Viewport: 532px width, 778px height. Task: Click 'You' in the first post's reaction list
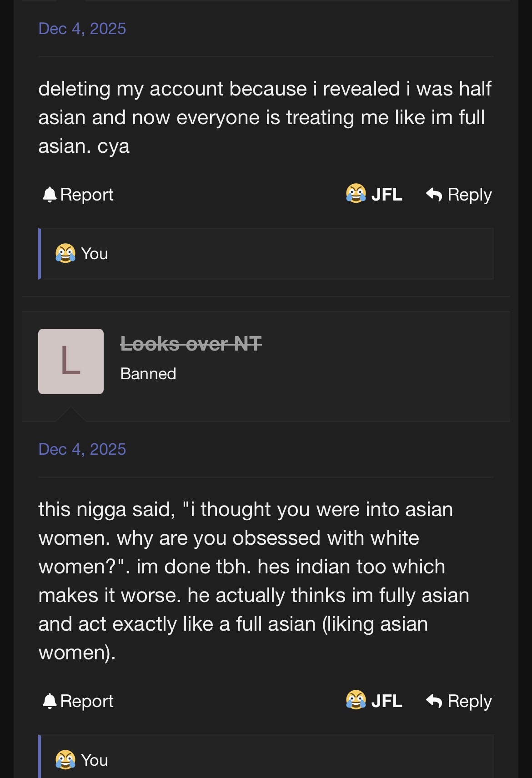point(95,254)
